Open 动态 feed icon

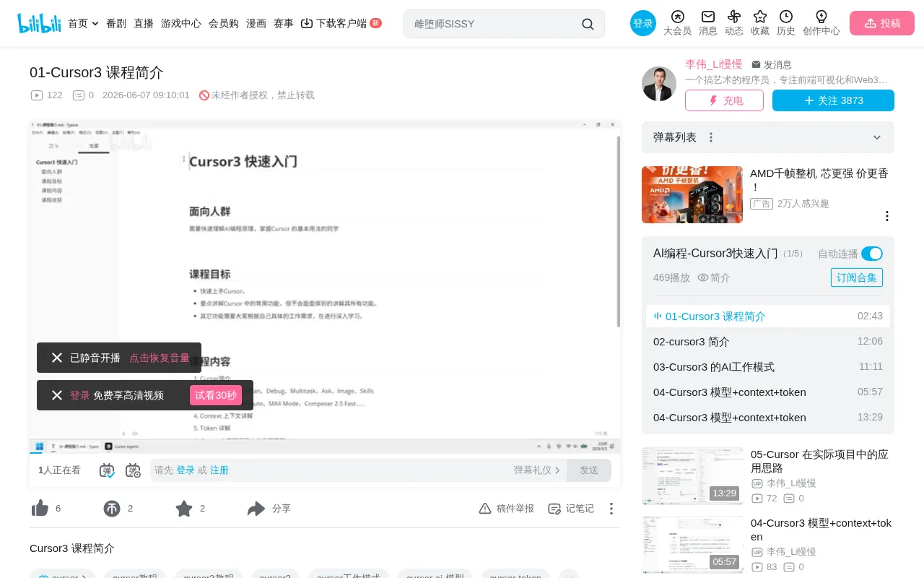click(x=734, y=17)
